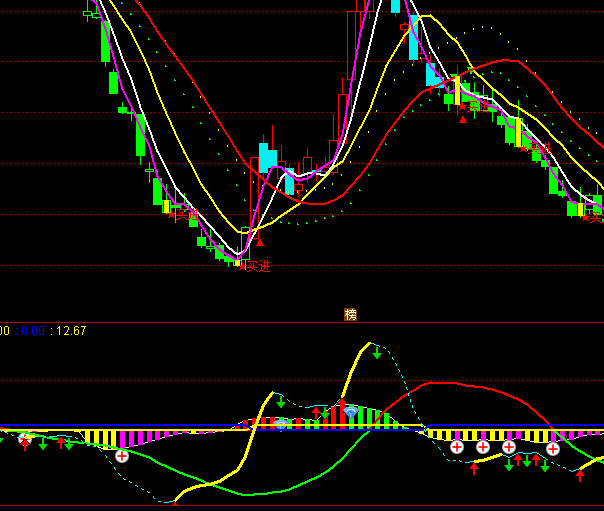
Task: Click the right diamond marker under the red histogram bars
Action: click(350, 411)
